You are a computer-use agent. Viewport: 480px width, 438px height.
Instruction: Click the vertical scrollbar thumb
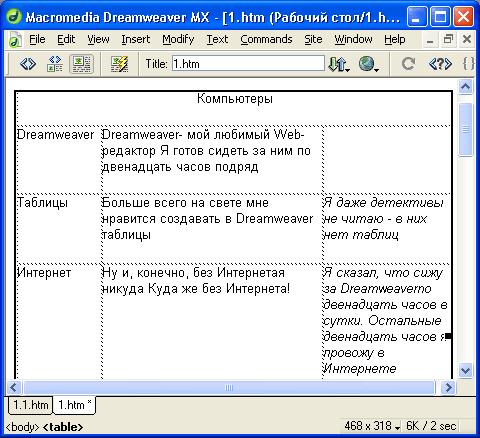point(465,129)
